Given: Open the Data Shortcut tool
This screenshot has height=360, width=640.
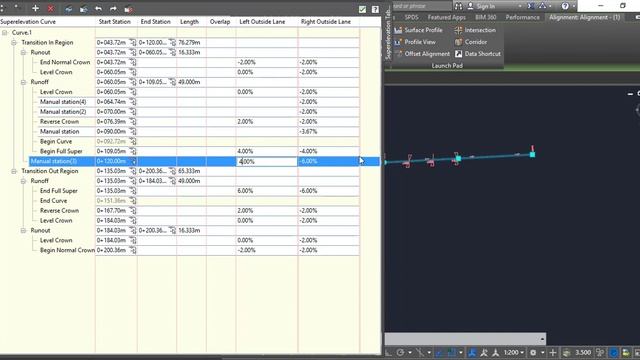Looking at the screenshot, I should (x=478, y=54).
